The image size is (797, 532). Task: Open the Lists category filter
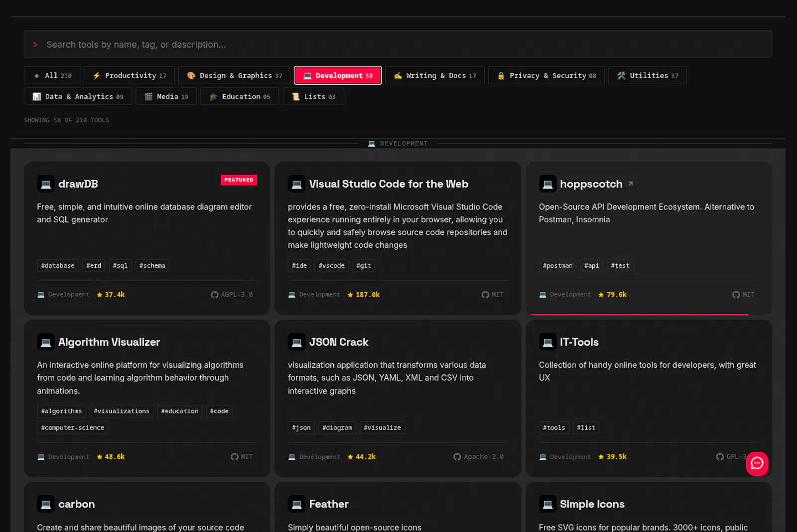point(313,97)
